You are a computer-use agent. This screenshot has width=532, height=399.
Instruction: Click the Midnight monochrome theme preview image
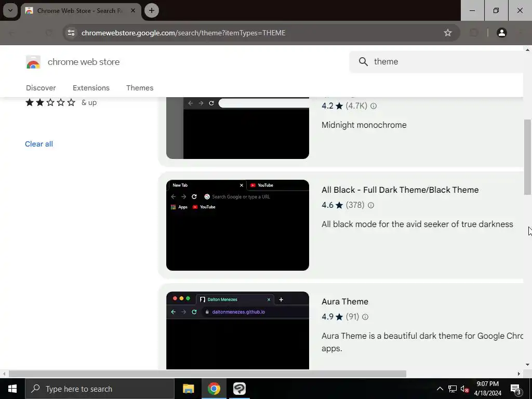237,128
